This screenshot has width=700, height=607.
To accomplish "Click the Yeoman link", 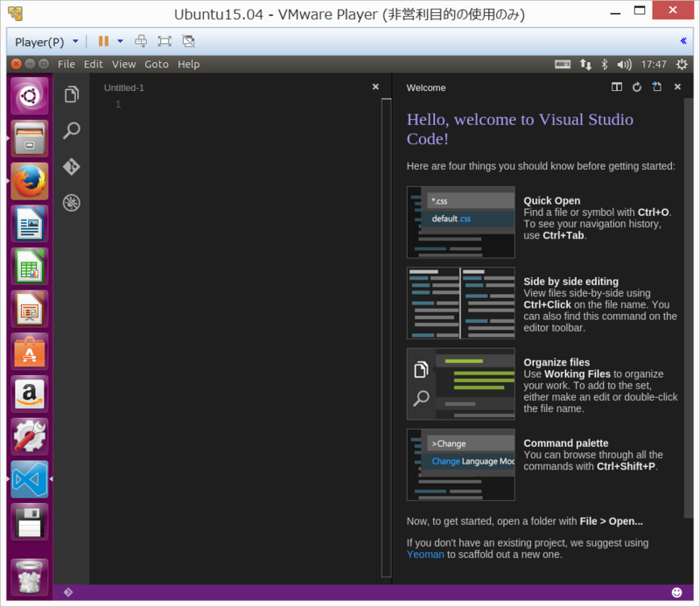I will (x=425, y=555).
